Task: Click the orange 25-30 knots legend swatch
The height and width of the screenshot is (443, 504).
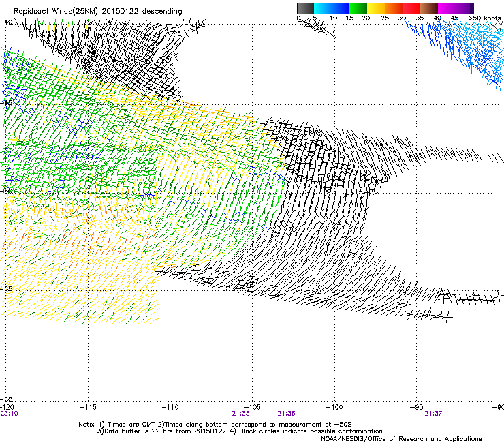Action: click(394, 8)
